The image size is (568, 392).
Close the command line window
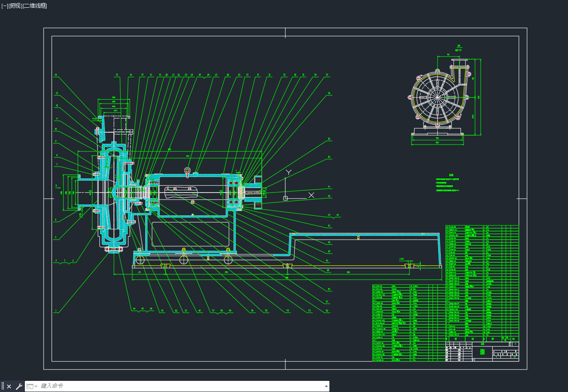[9, 386]
